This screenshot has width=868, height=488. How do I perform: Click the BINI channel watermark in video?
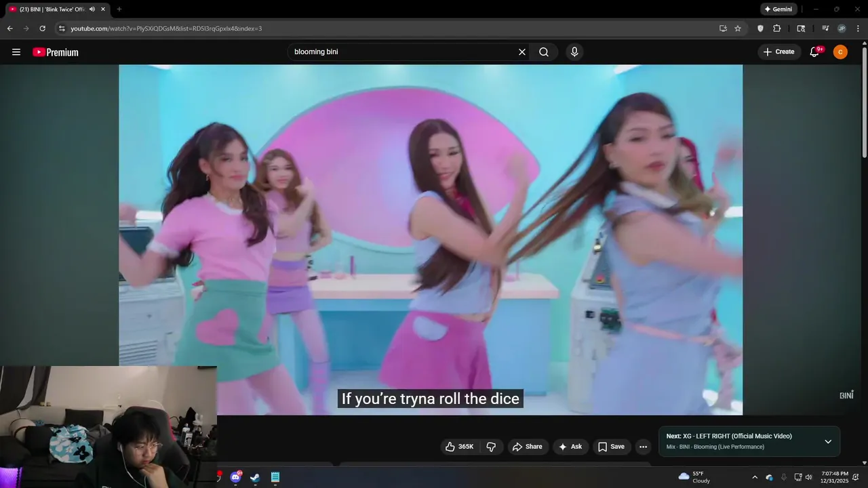point(846,394)
